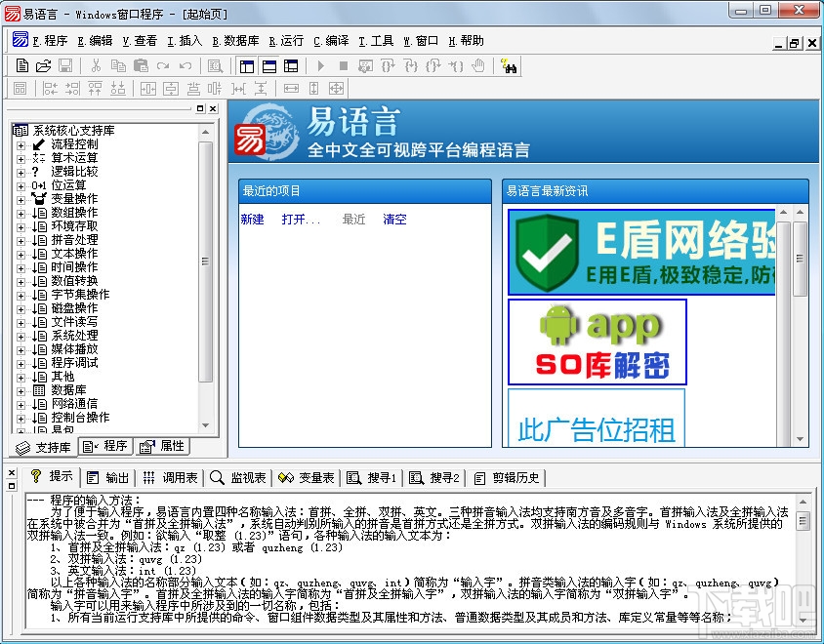Expand the 逻辑比较 tree node
The width and height of the screenshot is (824, 644).
click(21, 173)
